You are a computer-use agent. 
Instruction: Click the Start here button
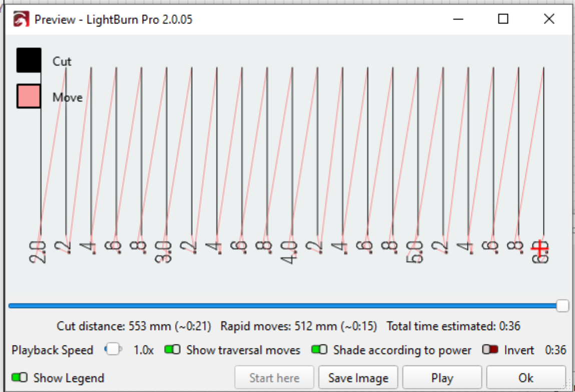[274, 378]
